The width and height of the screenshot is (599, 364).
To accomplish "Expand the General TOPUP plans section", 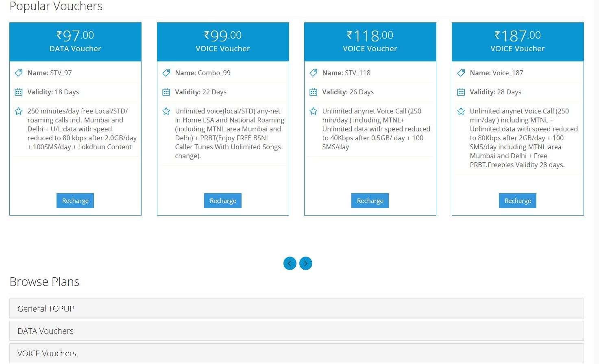I will point(296,309).
